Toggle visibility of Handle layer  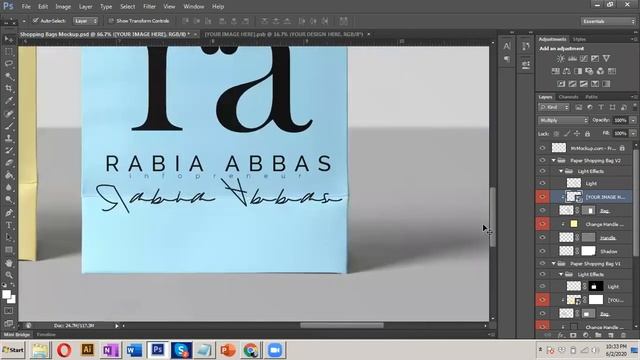(542, 237)
